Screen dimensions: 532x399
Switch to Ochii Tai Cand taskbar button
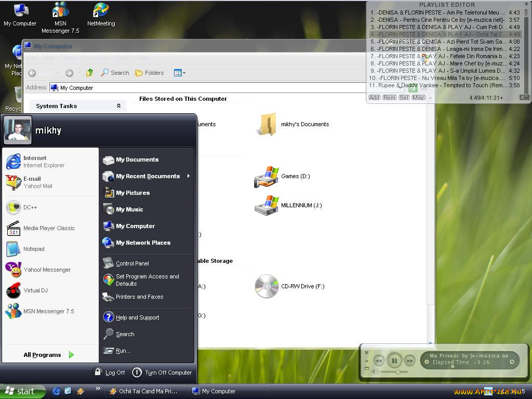pos(145,391)
